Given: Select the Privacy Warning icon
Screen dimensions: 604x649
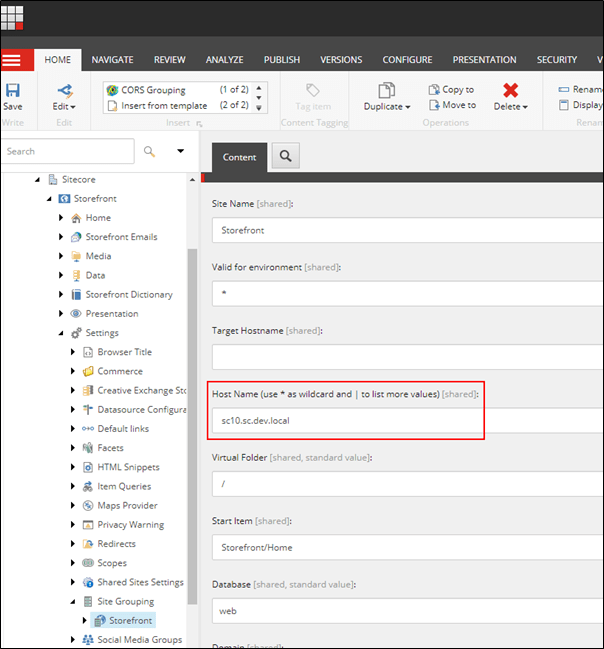Looking at the screenshot, I should [88, 525].
